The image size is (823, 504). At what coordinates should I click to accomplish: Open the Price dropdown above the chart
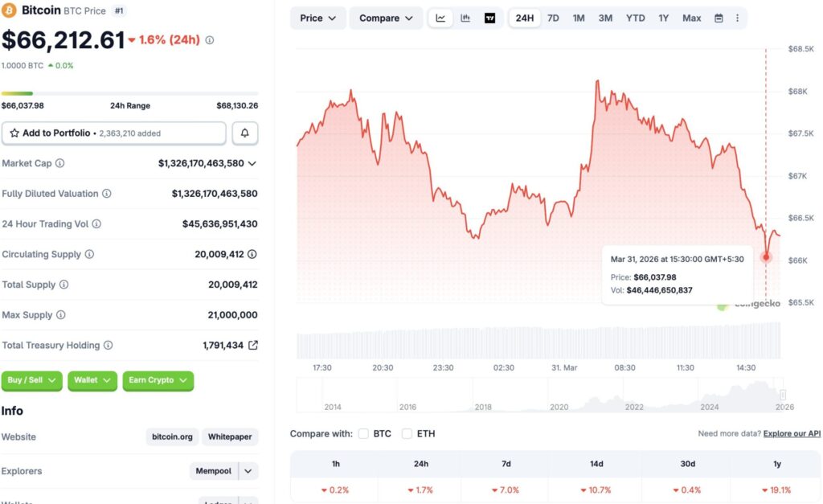click(x=317, y=18)
